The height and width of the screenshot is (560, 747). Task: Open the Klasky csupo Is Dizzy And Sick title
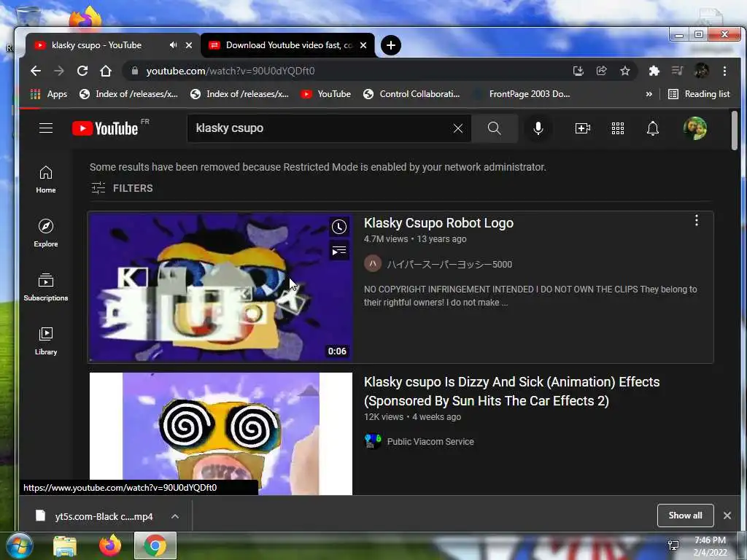tap(511, 391)
